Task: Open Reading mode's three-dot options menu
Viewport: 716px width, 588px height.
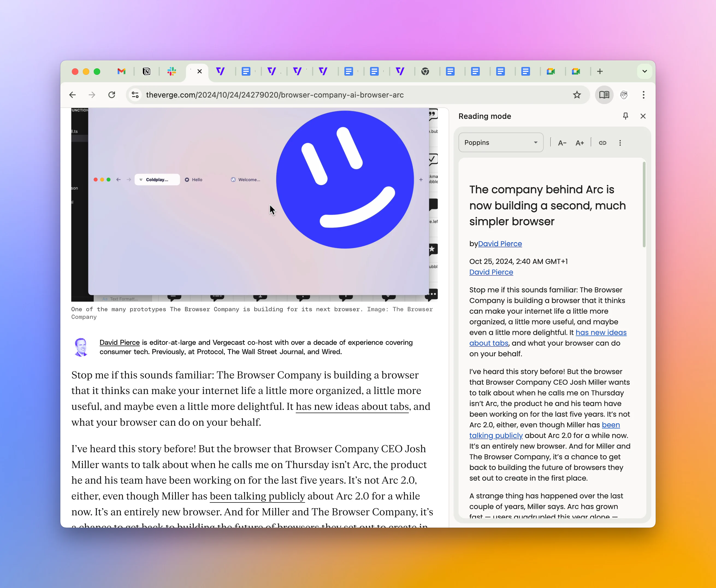Action: tap(620, 143)
